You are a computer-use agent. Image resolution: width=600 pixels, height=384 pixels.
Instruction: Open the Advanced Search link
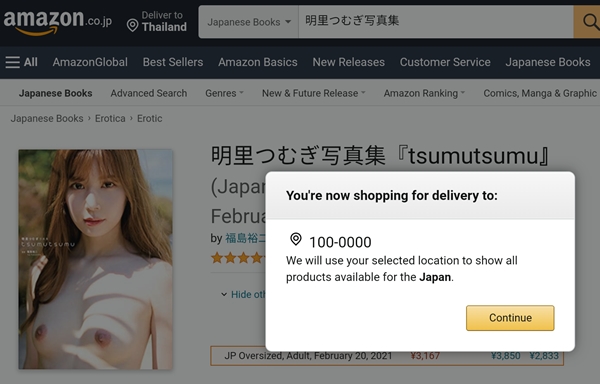tap(149, 93)
